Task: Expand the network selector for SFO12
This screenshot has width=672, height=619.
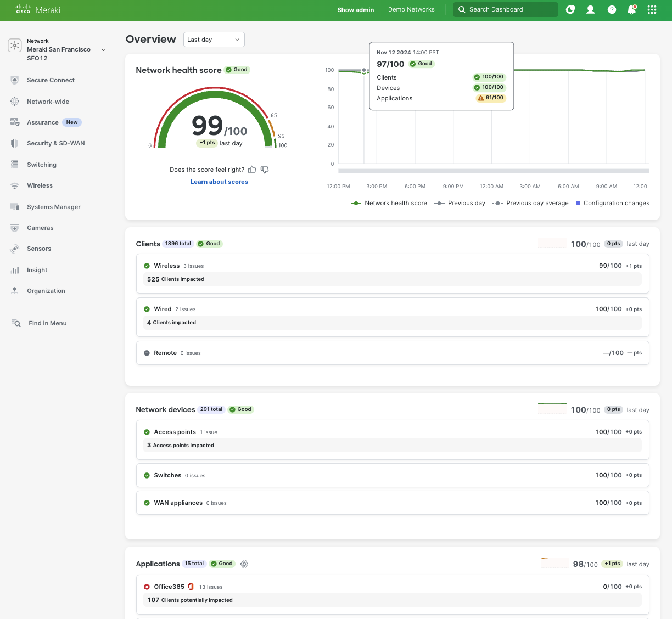Action: point(103,49)
